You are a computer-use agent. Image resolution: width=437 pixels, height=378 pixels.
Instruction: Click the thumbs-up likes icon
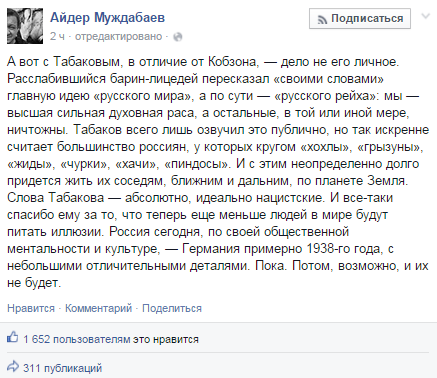(13, 337)
